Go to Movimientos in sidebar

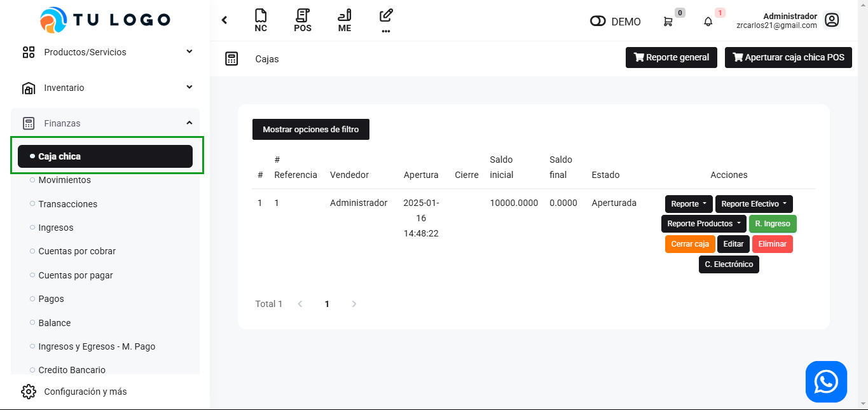pos(64,180)
